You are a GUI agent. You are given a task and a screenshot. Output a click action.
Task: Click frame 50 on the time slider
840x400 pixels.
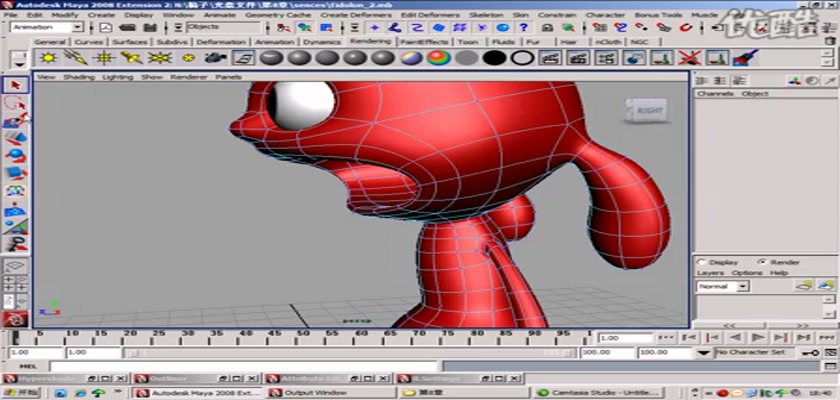(301, 339)
